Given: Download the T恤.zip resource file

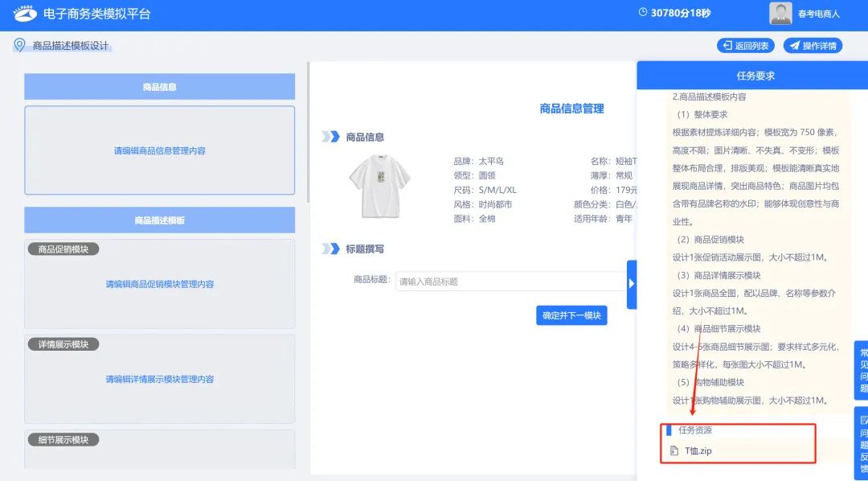Looking at the screenshot, I should click(698, 450).
